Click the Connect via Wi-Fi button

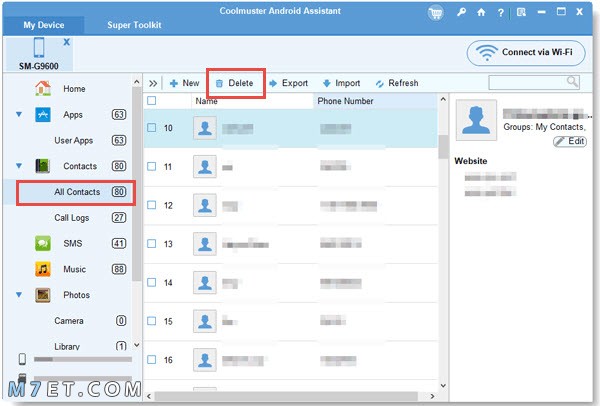click(526, 53)
